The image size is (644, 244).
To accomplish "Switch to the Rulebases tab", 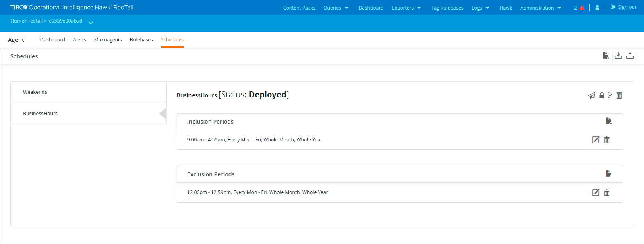I will tap(141, 40).
